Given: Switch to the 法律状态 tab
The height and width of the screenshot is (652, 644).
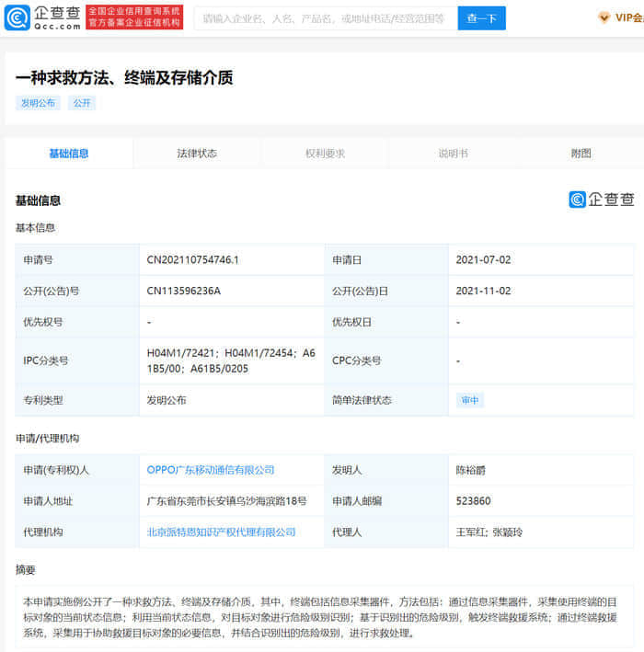Looking at the screenshot, I should (x=197, y=154).
